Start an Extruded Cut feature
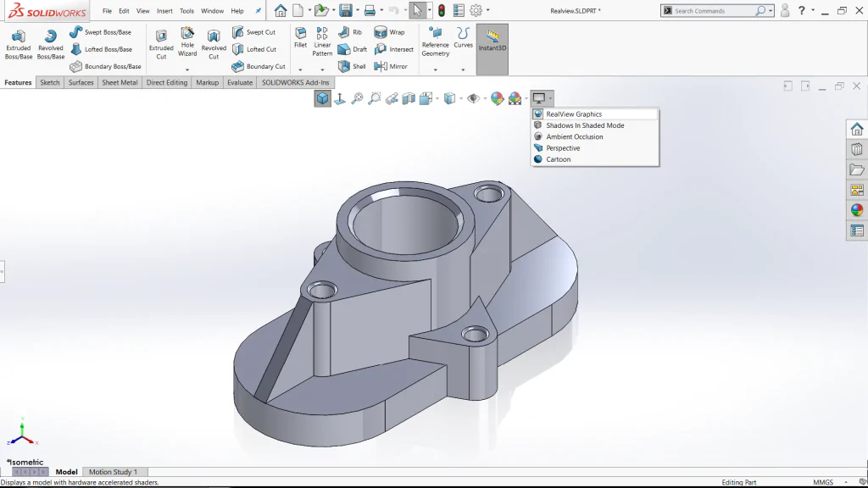868x488 pixels. [x=161, y=44]
